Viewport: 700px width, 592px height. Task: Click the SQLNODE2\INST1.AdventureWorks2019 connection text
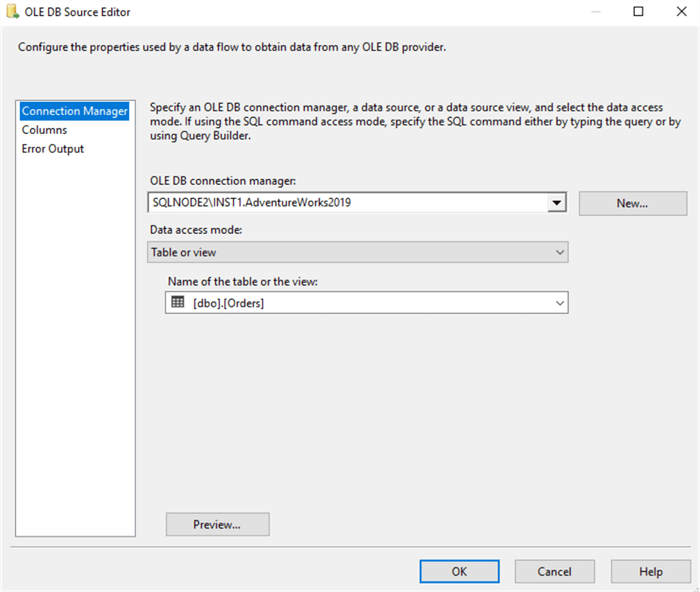[252, 203]
